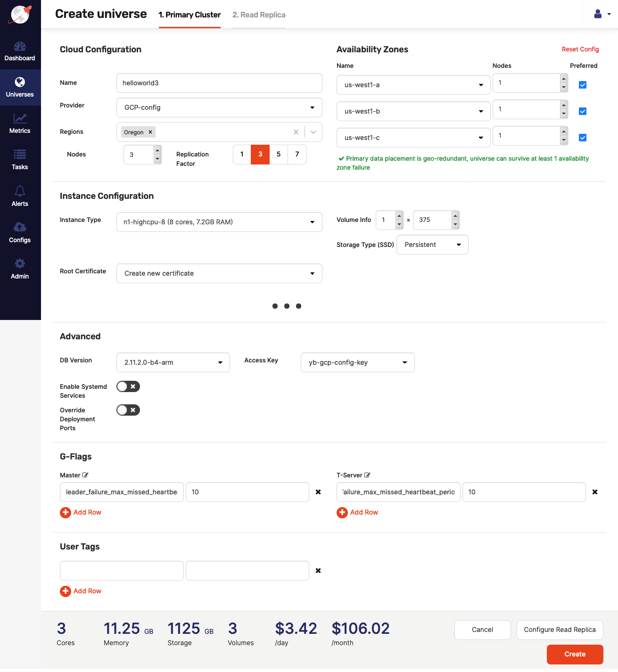Select the Primary Cluster tab

pyautogui.click(x=190, y=15)
